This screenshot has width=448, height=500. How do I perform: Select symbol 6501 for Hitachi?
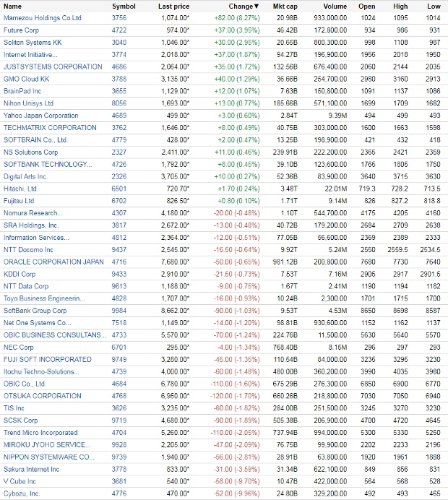pos(119,189)
